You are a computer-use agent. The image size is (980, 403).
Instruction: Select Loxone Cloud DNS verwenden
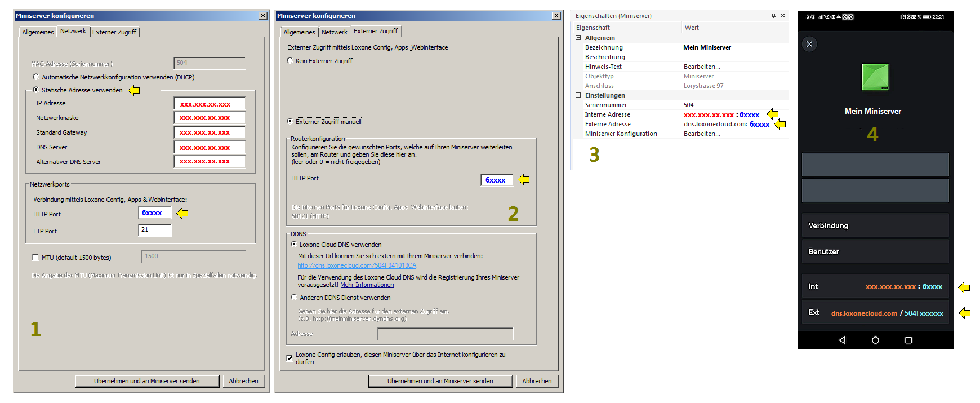[x=294, y=244]
